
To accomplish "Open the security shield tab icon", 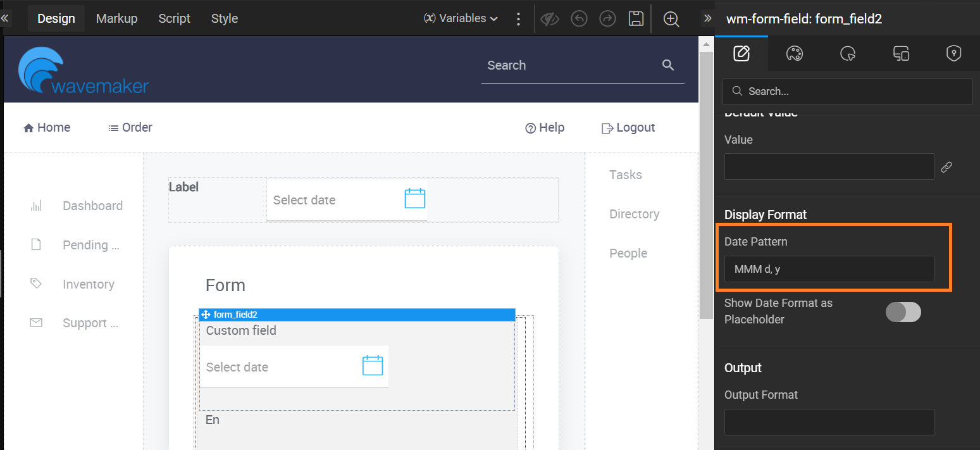I will 953,54.
